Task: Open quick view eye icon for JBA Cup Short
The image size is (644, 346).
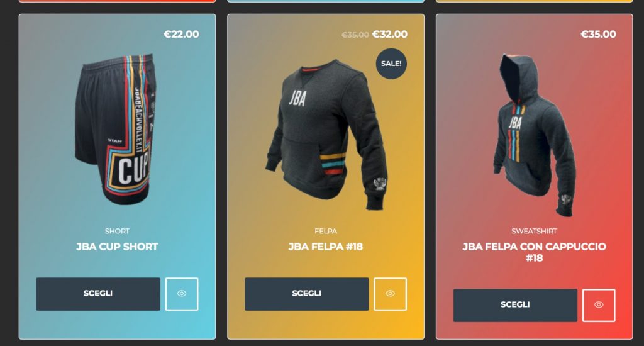Action: [182, 294]
